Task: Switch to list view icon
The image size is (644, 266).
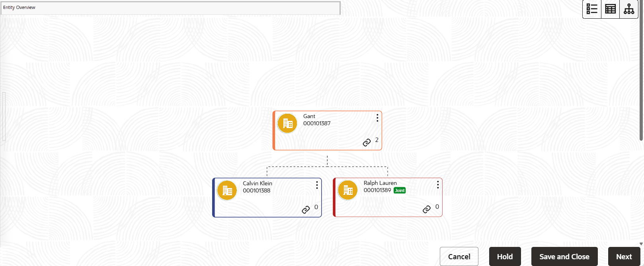Action: coord(592,9)
